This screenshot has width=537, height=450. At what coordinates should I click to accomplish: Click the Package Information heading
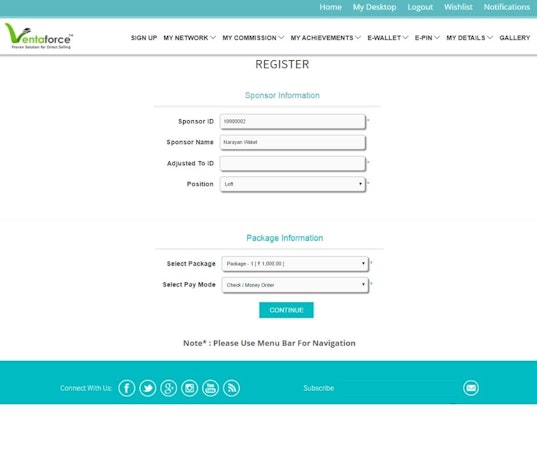pyautogui.click(x=285, y=238)
